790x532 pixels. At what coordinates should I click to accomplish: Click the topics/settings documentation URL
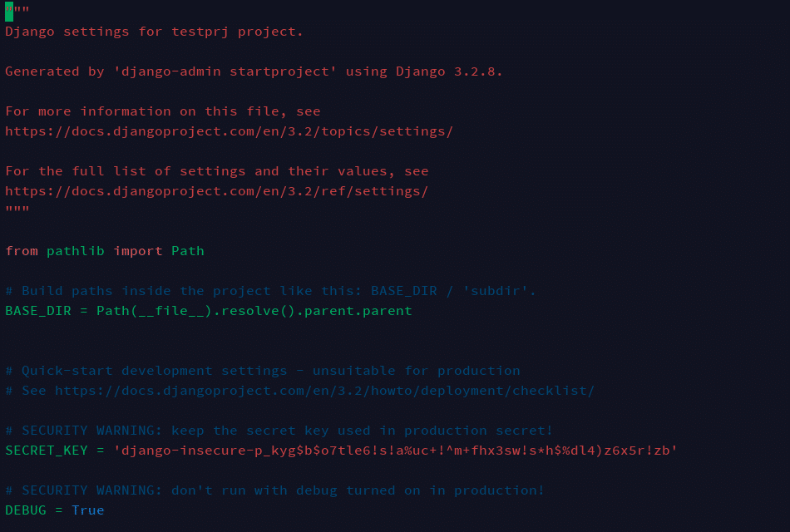click(x=229, y=131)
